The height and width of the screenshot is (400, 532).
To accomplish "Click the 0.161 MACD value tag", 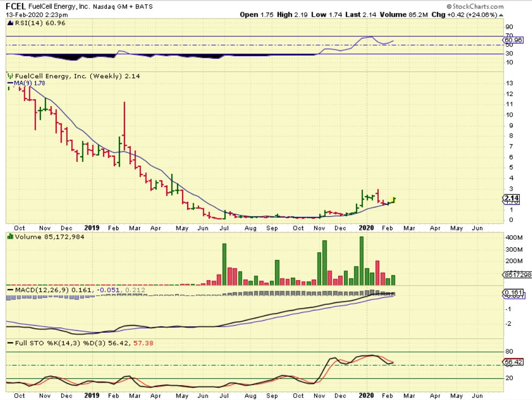I will click(513, 292).
